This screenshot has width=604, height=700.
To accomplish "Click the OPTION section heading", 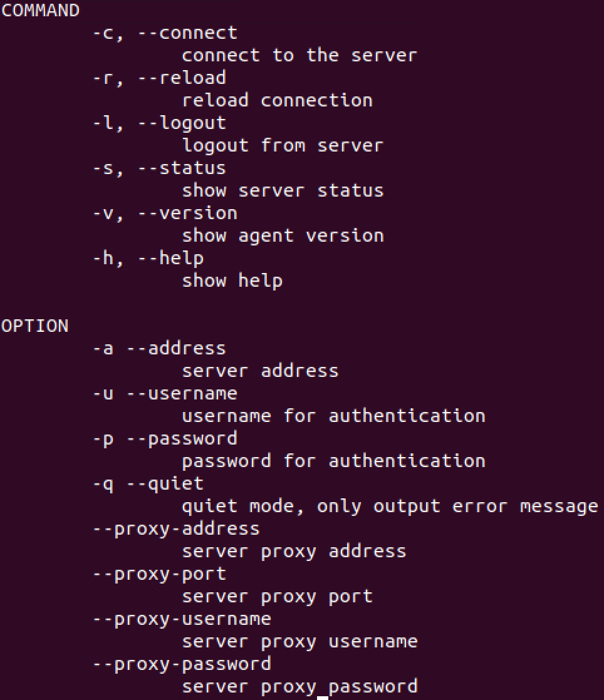I will click(x=35, y=326).
